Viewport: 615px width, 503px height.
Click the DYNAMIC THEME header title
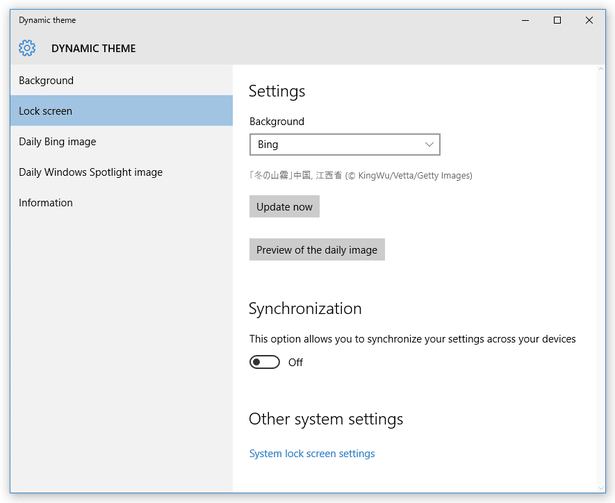click(x=93, y=48)
